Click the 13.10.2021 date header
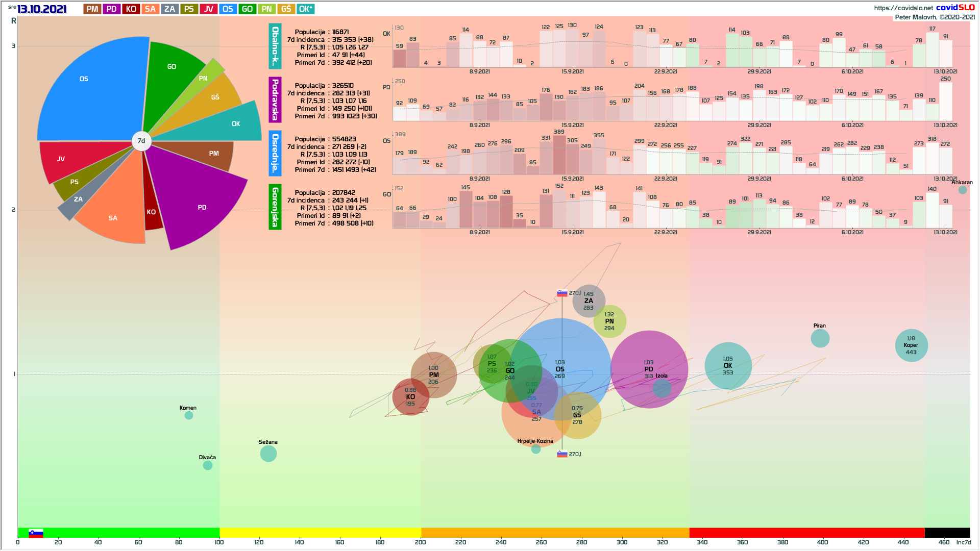 (x=42, y=9)
